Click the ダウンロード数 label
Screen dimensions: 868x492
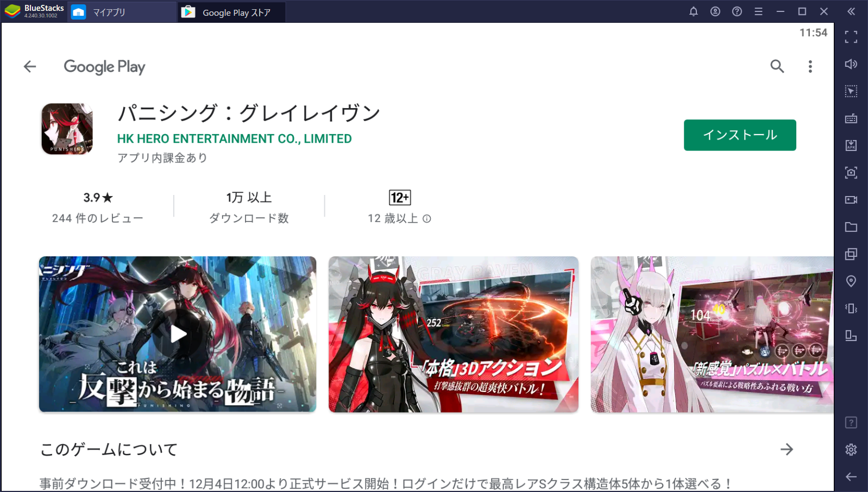pyautogui.click(x=249, y=218)
